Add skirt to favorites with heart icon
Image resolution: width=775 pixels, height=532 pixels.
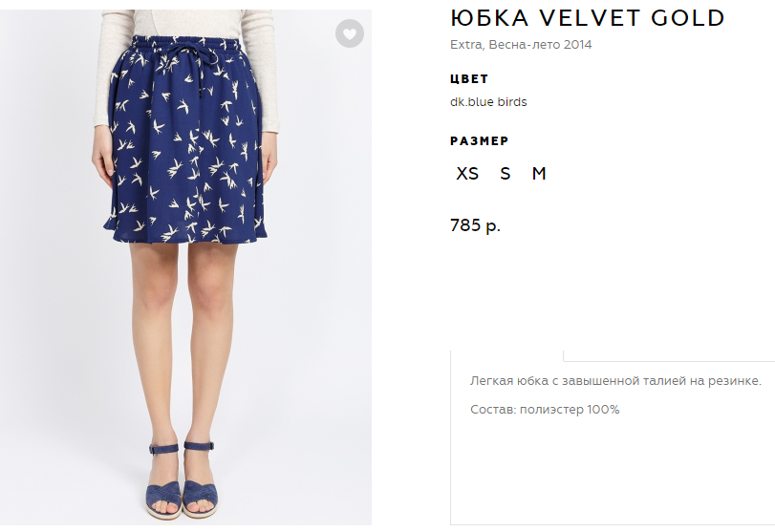(x=350, y=33)
